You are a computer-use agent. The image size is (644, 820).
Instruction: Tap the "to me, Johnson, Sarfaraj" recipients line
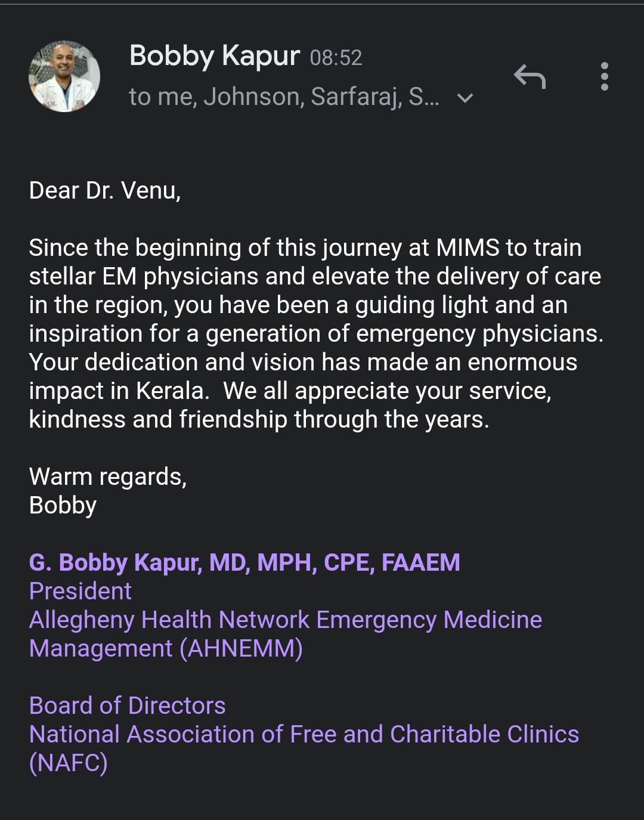pyautogui.click(x=284, y=97)
